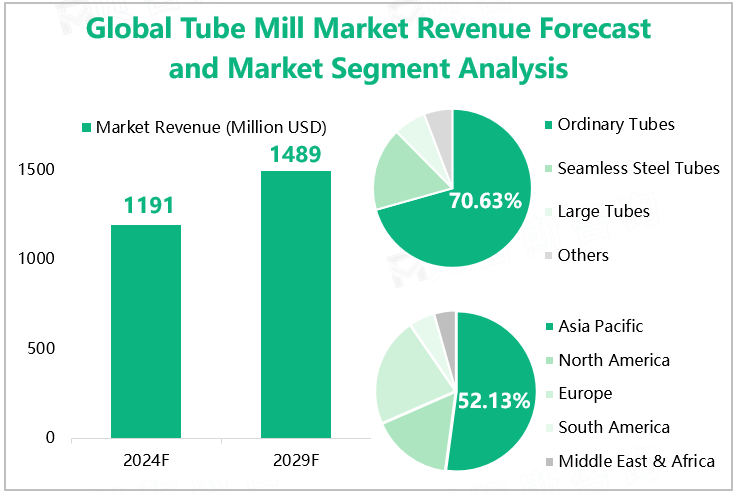Click the South America legend label
Screen dimensions: 737x494
[614, 428]
